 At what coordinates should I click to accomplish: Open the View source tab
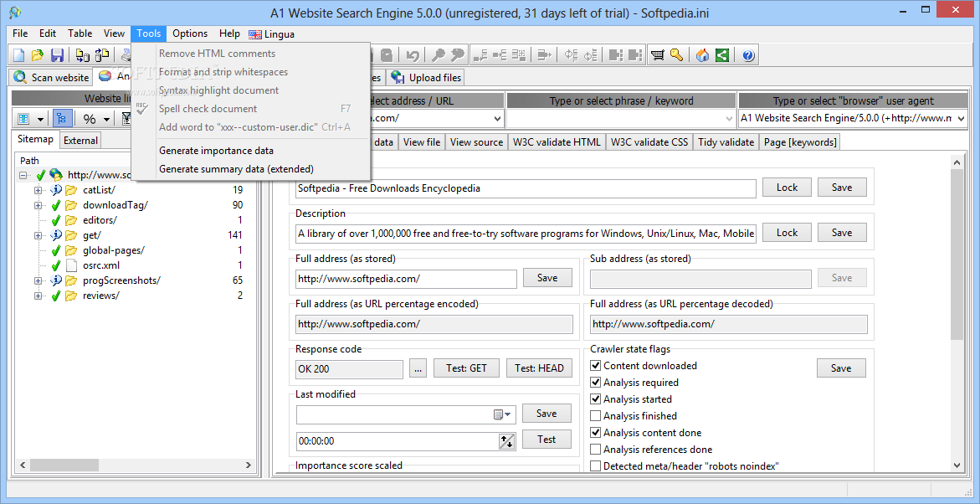pos(476,142)
